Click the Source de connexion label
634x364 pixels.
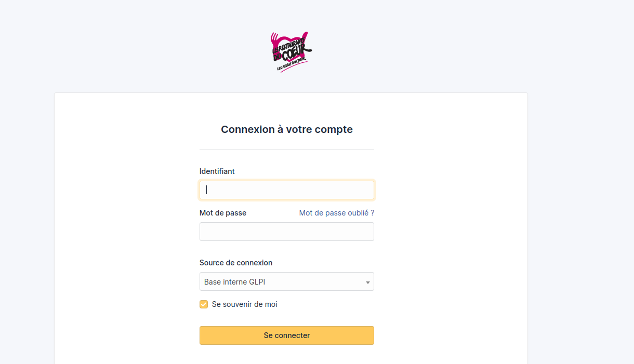(x=236, y=263)
